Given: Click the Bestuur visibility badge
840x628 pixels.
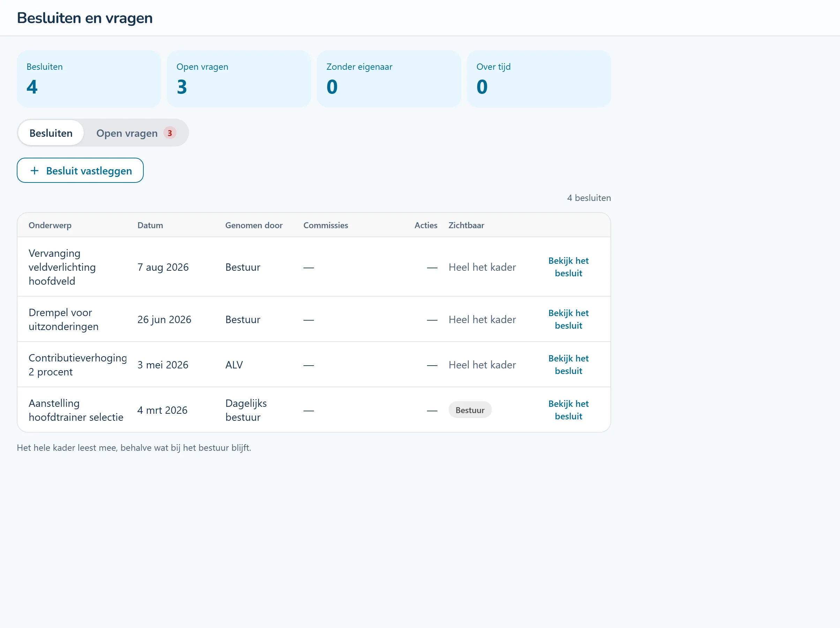Looking at the screenshot, I should (470, 410).
